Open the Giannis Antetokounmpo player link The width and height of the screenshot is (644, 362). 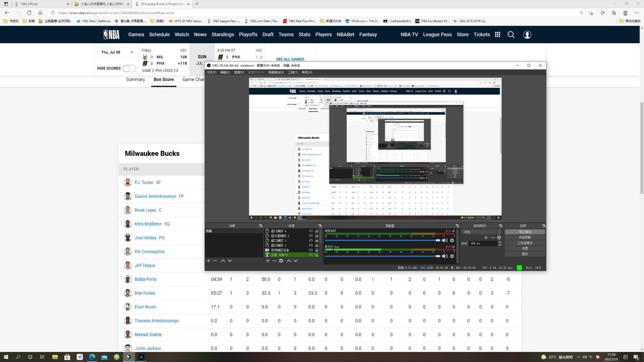155,196
